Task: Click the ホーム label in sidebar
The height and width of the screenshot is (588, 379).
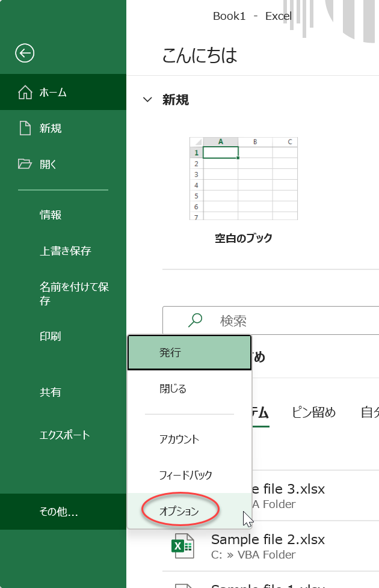Action: pos(53,92)
